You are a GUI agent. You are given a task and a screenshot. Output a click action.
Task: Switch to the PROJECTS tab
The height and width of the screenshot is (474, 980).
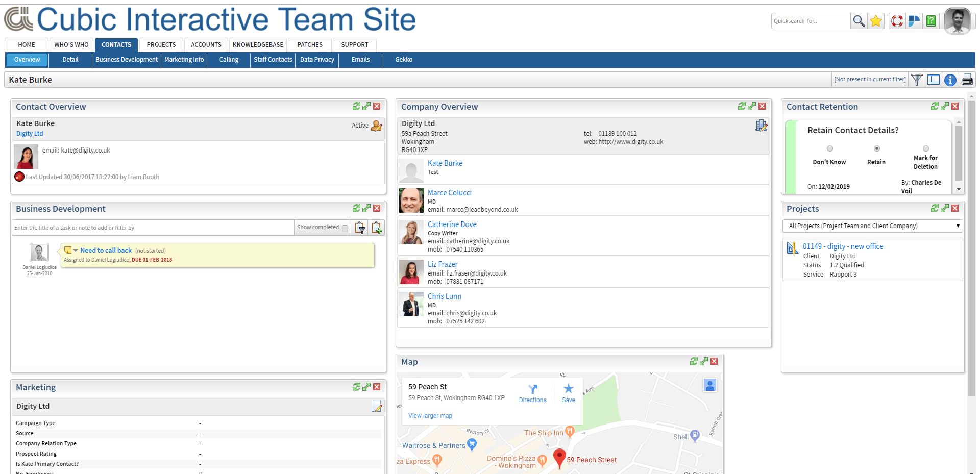(161, 45)
